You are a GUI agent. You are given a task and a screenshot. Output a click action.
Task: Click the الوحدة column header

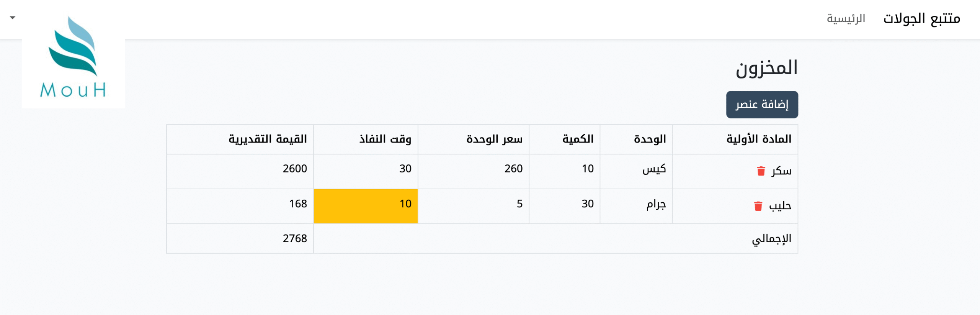pyautogui.click(x=650, y=139)
